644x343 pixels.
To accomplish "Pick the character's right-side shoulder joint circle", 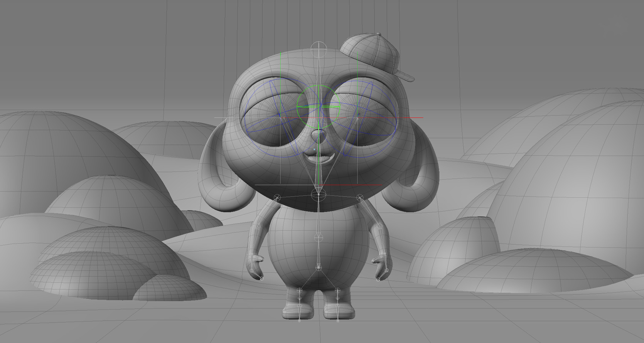I will [x=360, y=198].
